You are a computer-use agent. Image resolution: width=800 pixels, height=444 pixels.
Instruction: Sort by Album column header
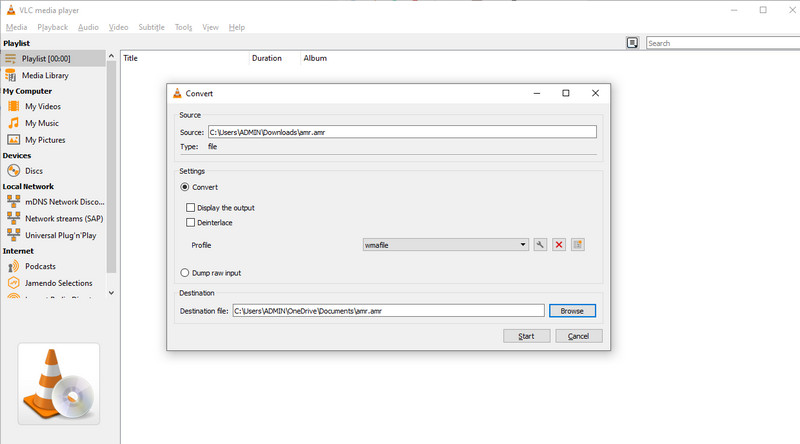point(315,58)
